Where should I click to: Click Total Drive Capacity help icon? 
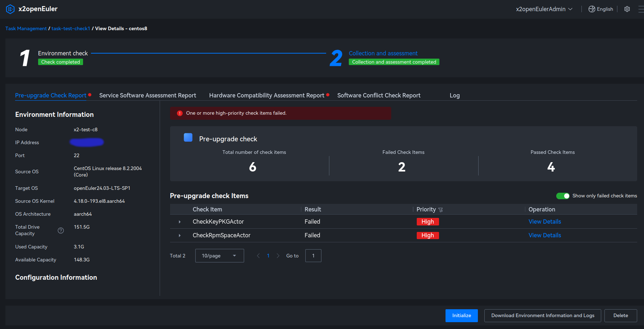tap(61, 230)
